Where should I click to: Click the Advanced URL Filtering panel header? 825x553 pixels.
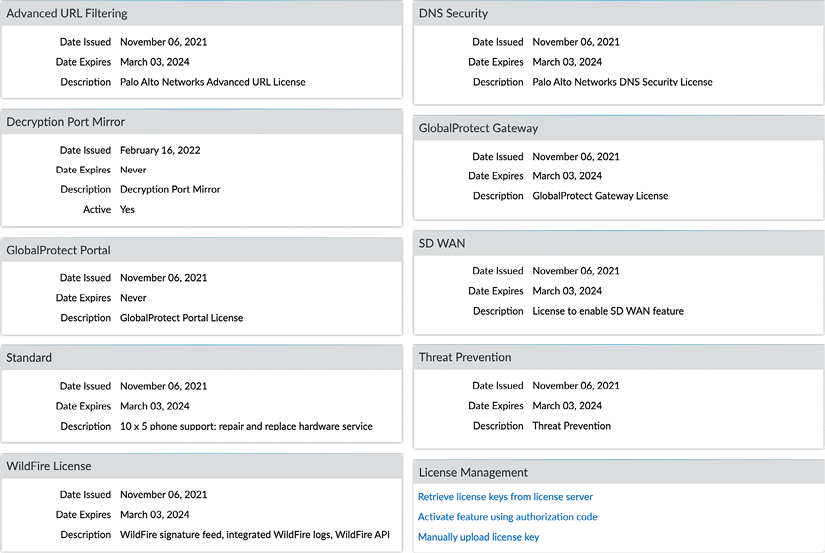click(x=202, y=13)
